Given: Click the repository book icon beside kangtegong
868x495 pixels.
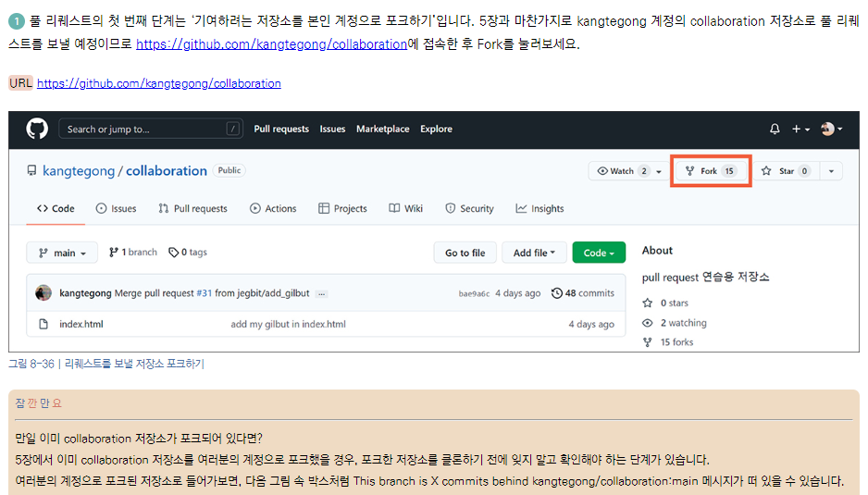Looking at the screenshot, I should pos(31,170).
